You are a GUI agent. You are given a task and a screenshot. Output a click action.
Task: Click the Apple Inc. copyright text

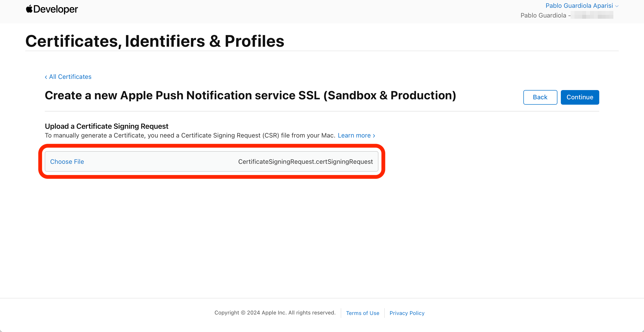[275, 313]
